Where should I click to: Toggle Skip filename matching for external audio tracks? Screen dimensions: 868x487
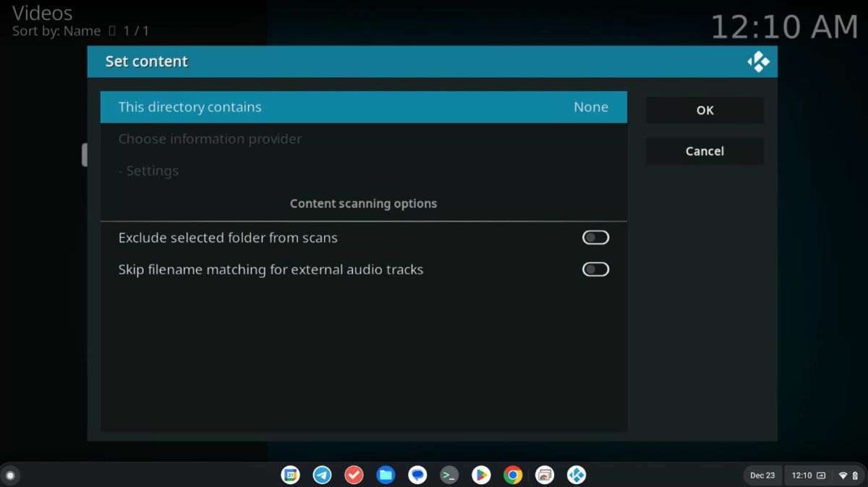click(x=595, y=268)
